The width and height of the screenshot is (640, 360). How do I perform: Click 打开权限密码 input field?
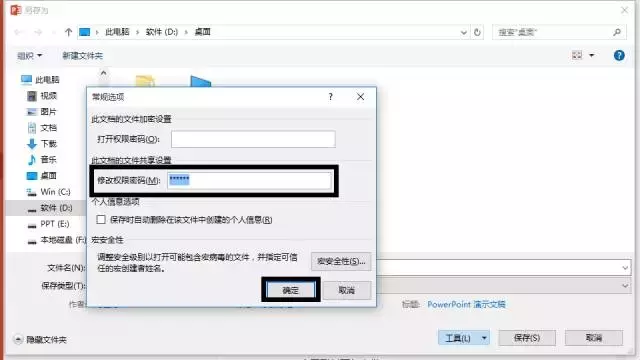(253, 139)
